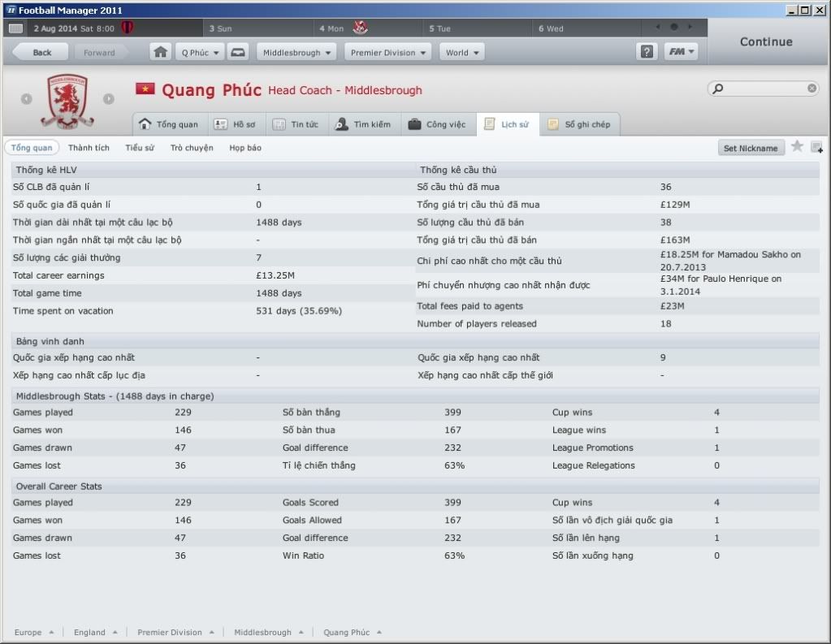
Task: Click the Paulo Henrique transfer fee text
Action: pyautogui.click(x=721, y=284)
